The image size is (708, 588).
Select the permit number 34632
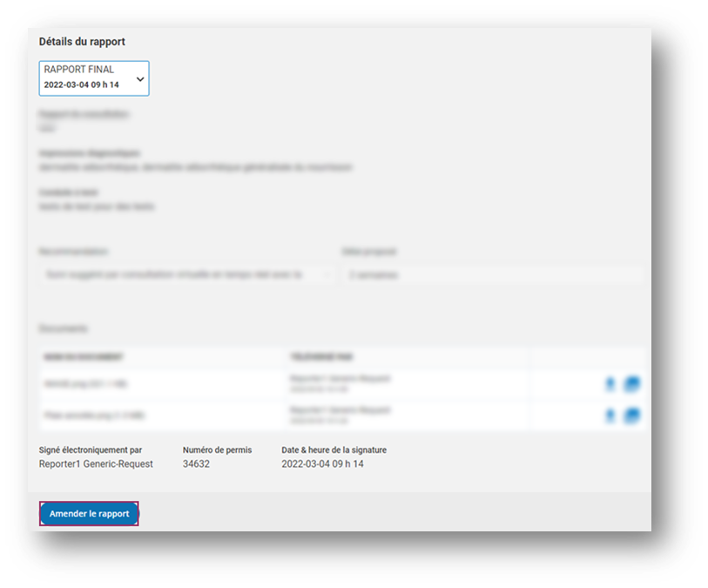196,463
